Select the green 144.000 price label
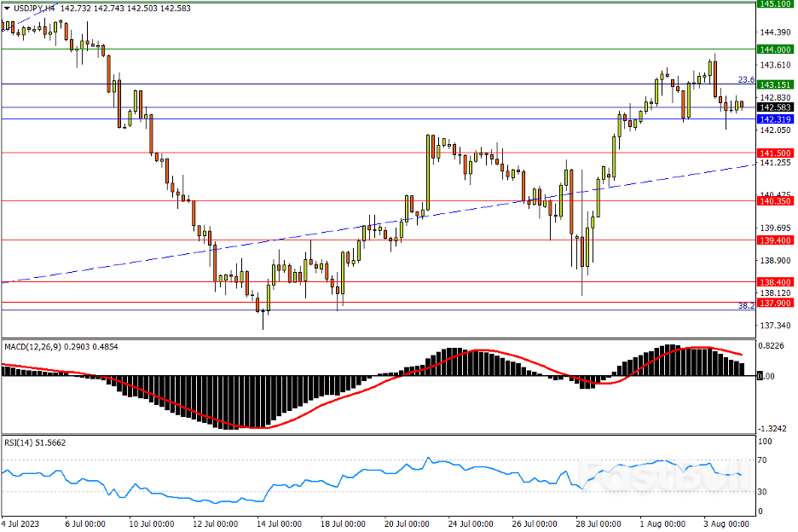Viewport: 798px width, 532px height. click(x=776, y=49)
